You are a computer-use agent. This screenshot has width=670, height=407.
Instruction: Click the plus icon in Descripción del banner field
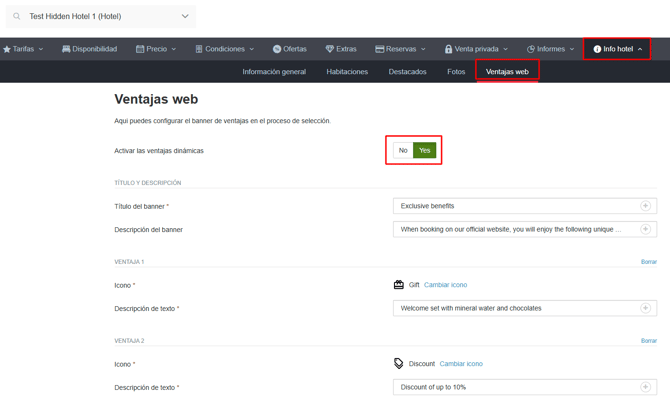point(645,229)
